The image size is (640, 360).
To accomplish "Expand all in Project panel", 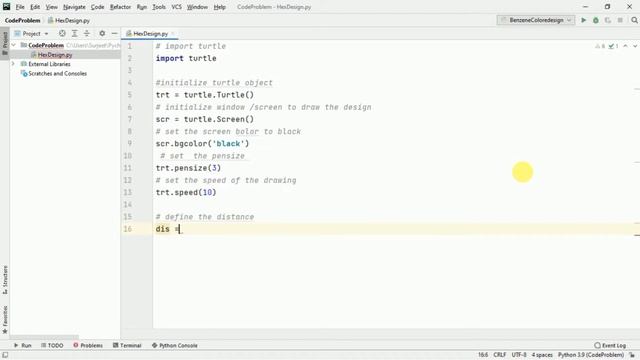I will click(74, 33).
